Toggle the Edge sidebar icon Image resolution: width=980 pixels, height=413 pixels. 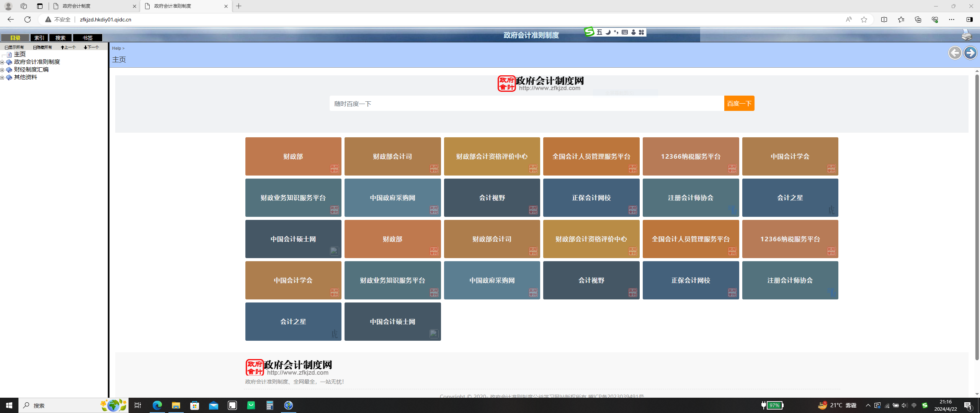tap(970, 20)
